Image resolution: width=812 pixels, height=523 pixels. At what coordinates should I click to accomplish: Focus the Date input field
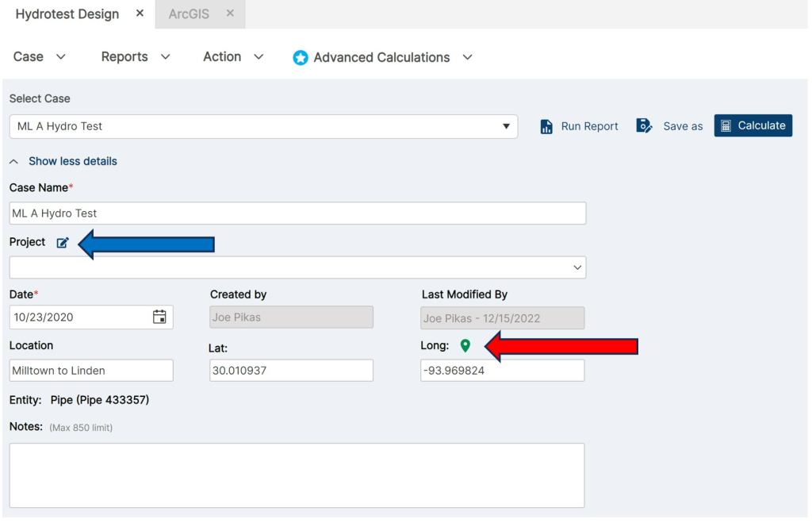pyautogui.click(x=91, y=317)
